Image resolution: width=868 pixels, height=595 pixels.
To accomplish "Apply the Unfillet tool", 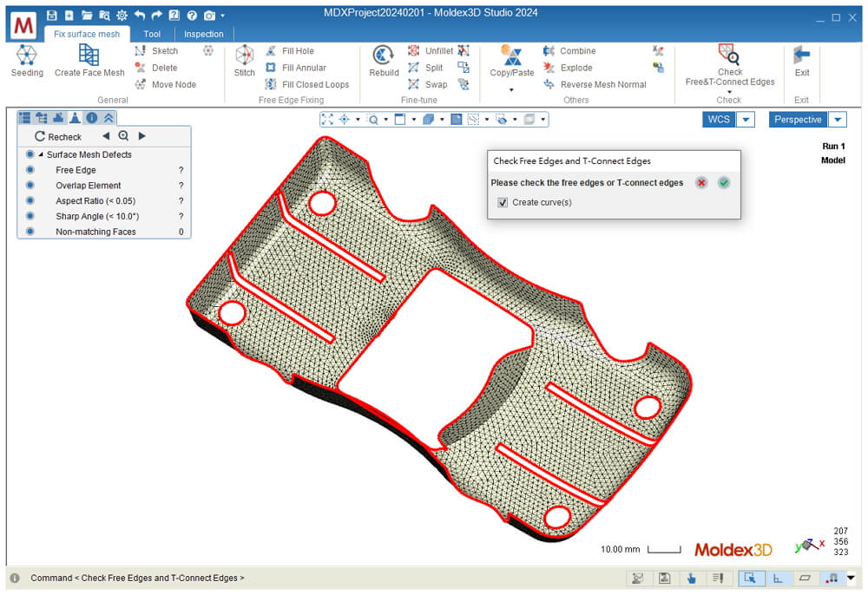I will [431, 51].
